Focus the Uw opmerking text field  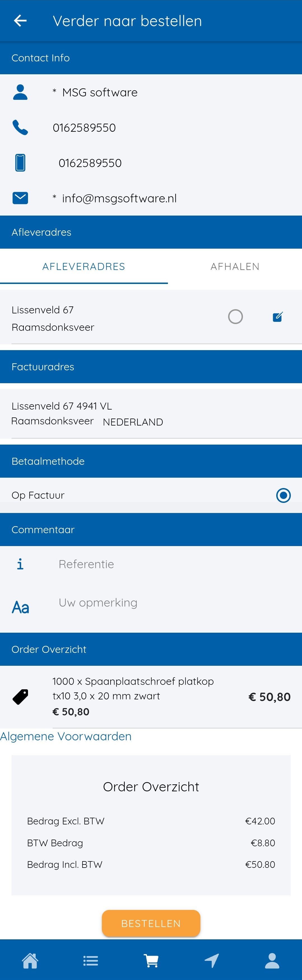coord(175,603)
